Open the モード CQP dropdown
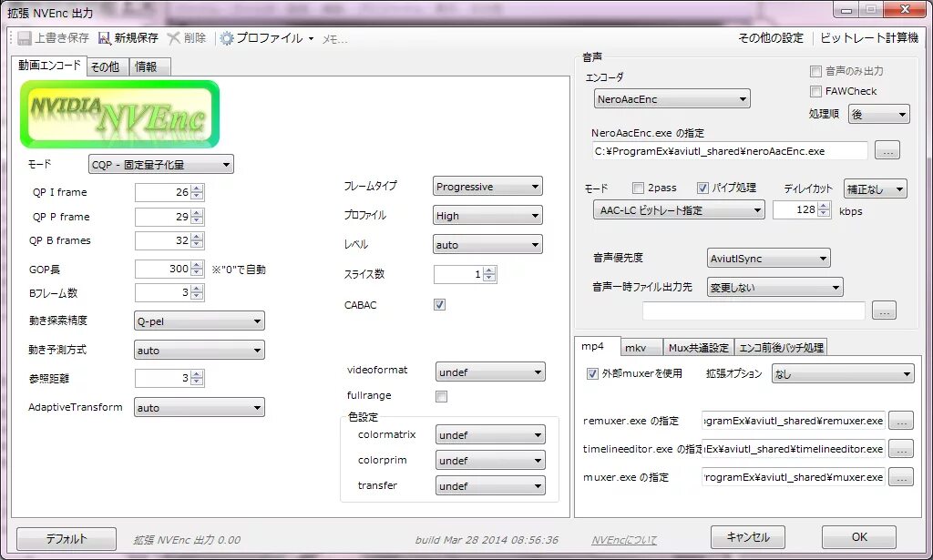 (x=160, y=165)
